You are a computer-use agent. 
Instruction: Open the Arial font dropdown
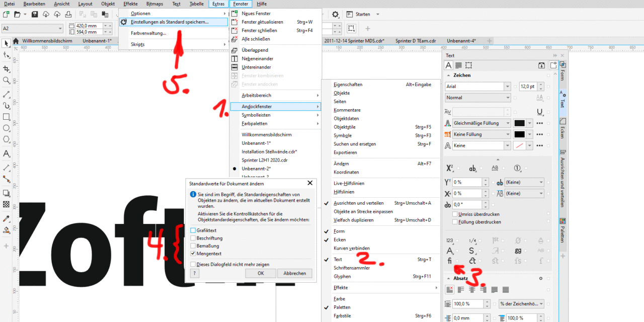[507, 87]
